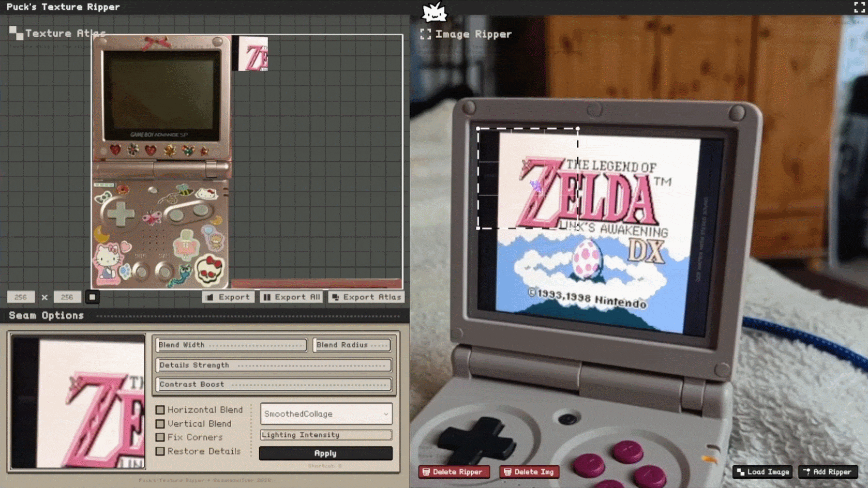Select the Game Boy texture in the atlas
This screenshot has height=488, width=868.
click(161, 162)
